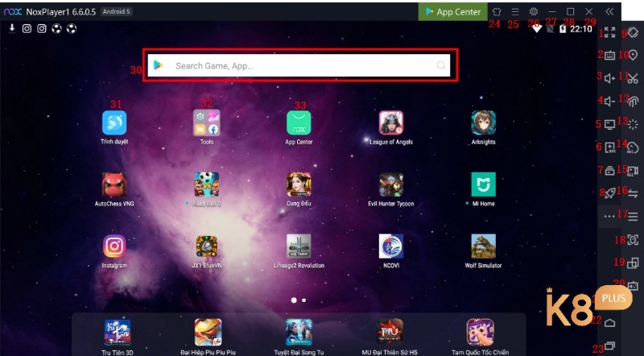
Task: Turn the volume up
Action: point(610,78)
